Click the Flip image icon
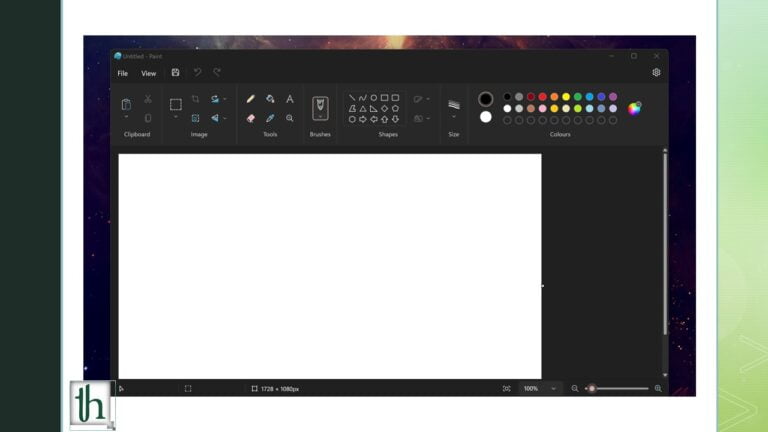The height and width of the screenshot is (432, 768). (215, 118)
